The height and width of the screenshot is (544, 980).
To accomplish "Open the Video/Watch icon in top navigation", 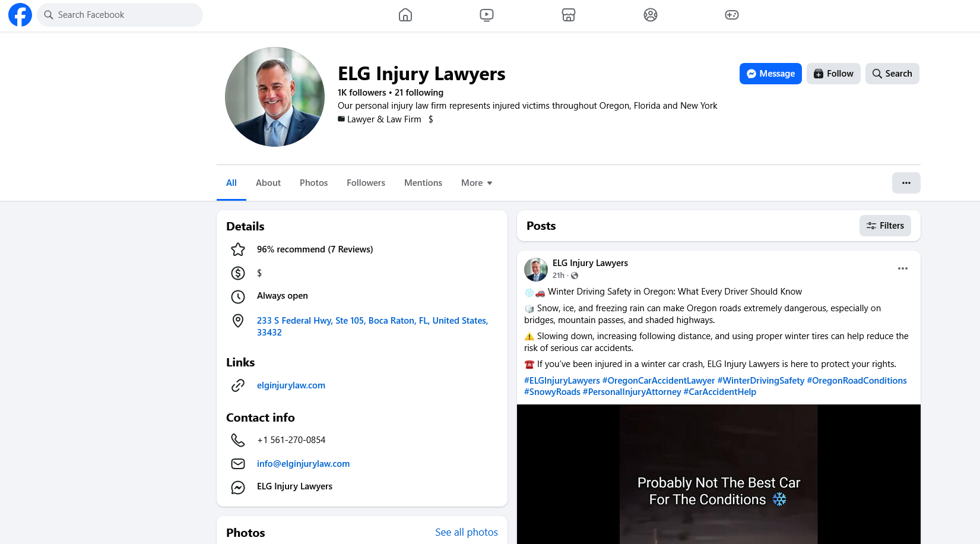I will click(x=487, y=15).
